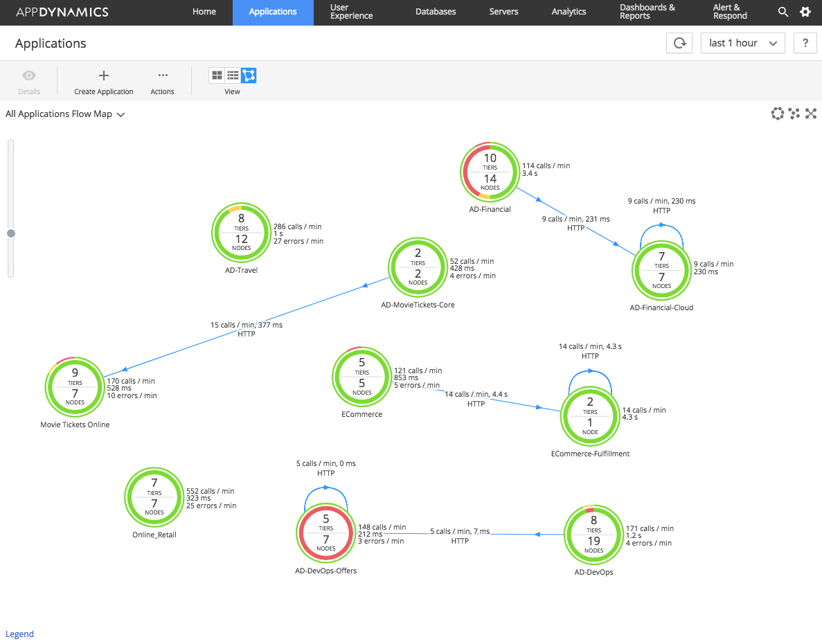Viewport: 822px width, 644px height.
Task: Switch to the Databases tab
Action: tap(436, 12)
